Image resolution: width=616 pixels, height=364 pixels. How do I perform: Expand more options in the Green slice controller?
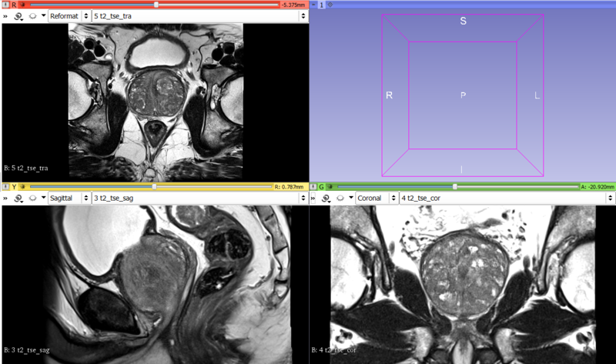(313, 199)
